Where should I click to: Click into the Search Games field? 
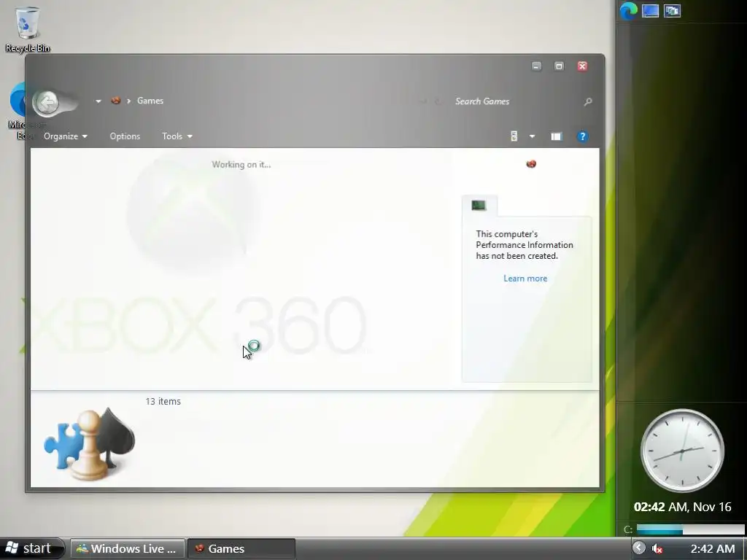click(514, 101)
